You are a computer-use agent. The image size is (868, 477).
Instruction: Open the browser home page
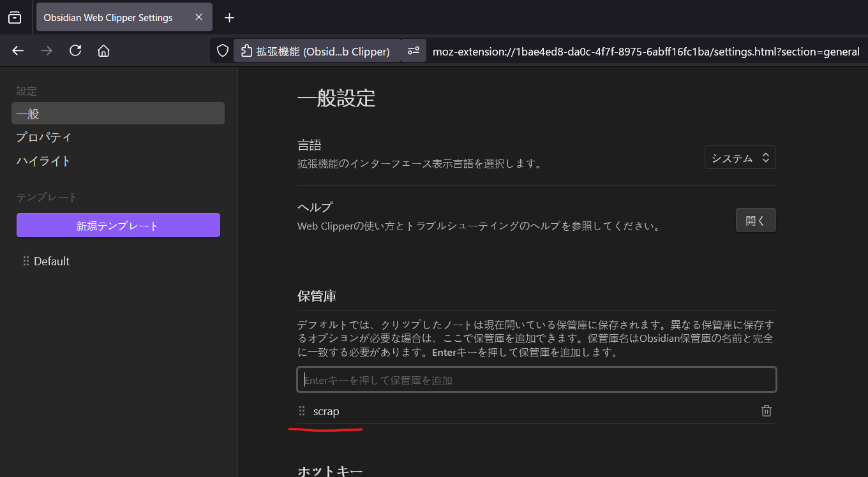[103, 51]
